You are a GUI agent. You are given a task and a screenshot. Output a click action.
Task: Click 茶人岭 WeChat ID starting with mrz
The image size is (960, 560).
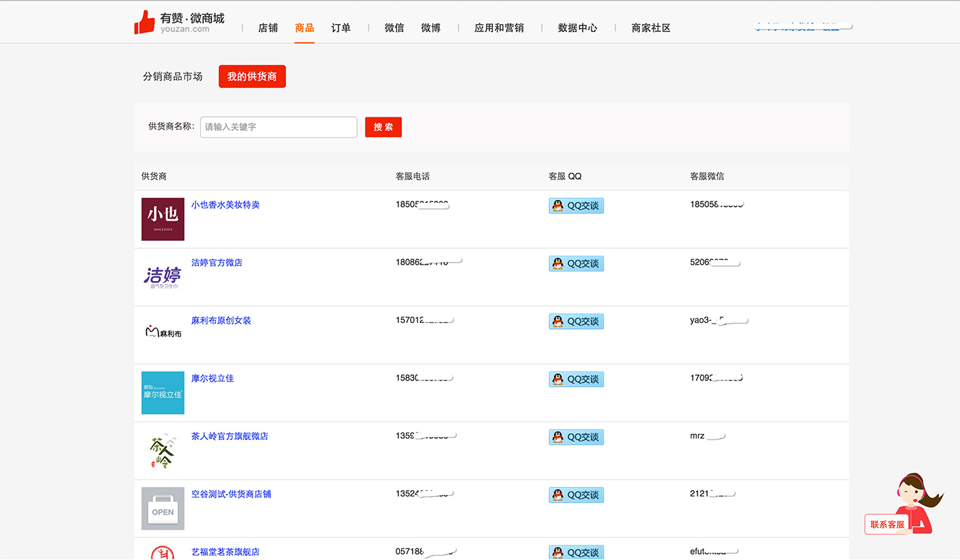(x=707, y=436)
